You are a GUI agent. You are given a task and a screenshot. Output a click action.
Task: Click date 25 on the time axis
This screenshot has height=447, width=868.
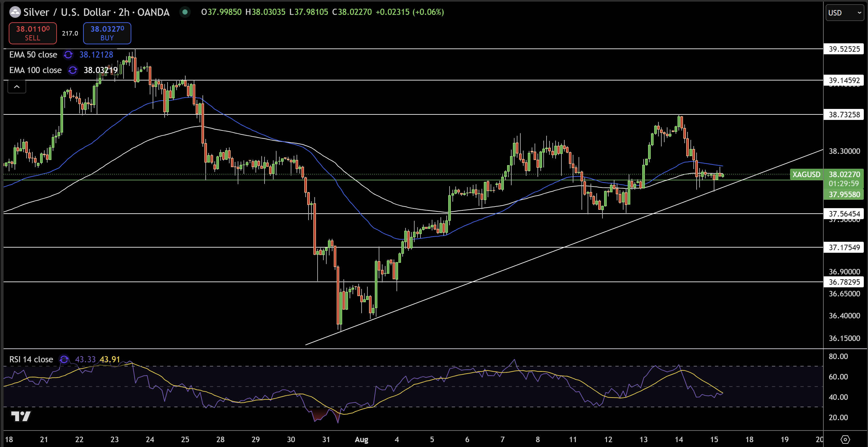pyautogui.click(x=185, y=439)
